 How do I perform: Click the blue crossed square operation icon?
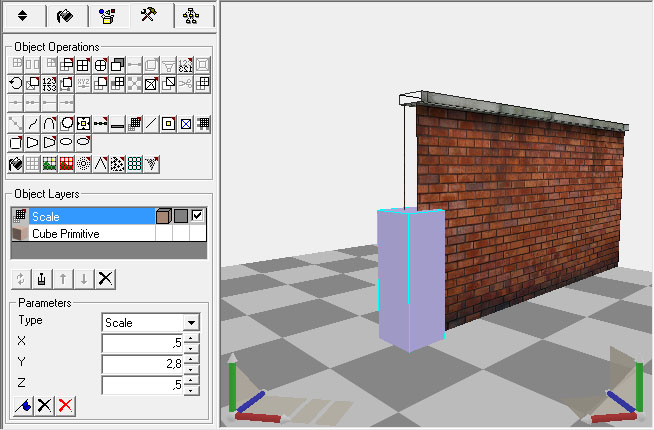click(186, 124)
